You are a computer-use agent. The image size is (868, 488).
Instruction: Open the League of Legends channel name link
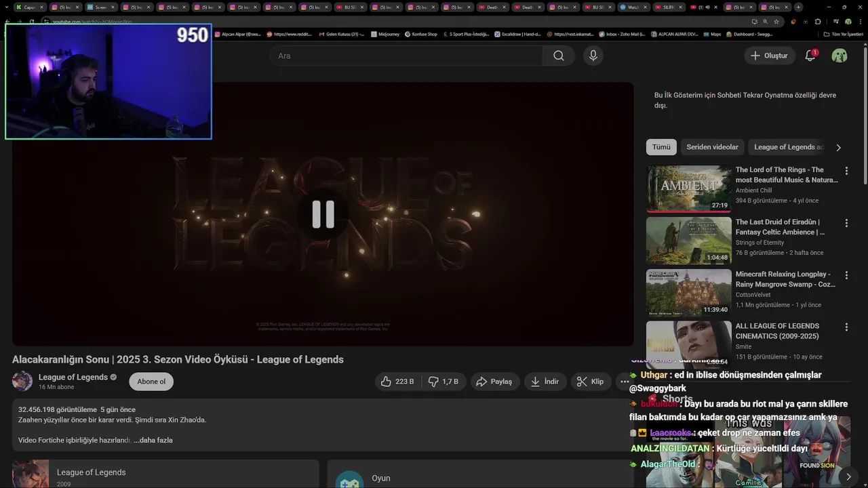(x=73, y=377)
